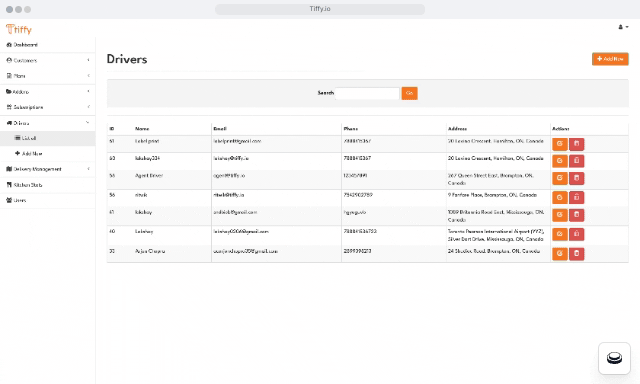Click address 367 Queen Street East
The image size is (640, 384).
click(x=491, y=179)
